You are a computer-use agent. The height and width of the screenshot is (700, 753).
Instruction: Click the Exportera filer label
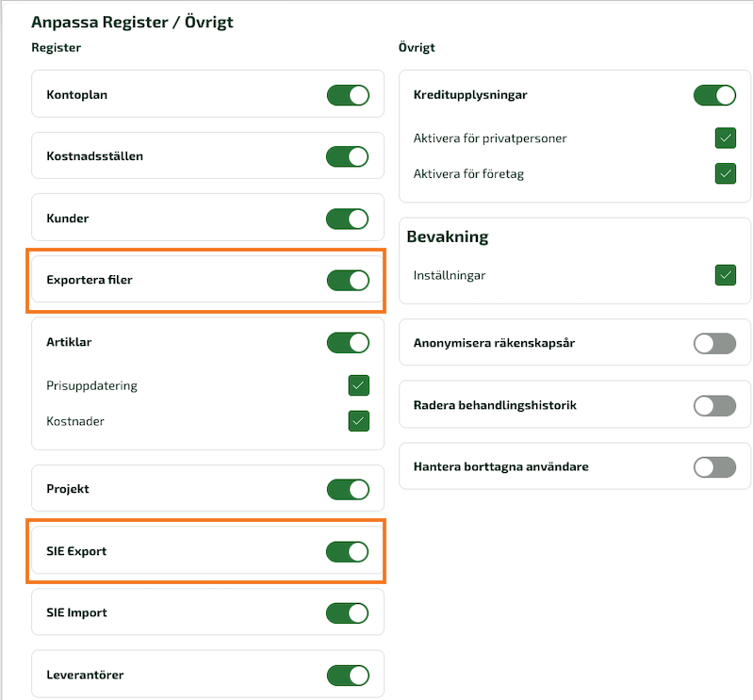click(x=90, y=280)
